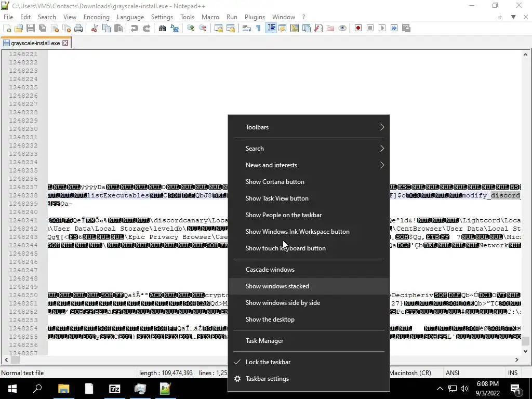The width and height of the screenshot is (532, 399).
Task: Toggle the indent guide toolbar icon
Action: (x=271, y=28)
